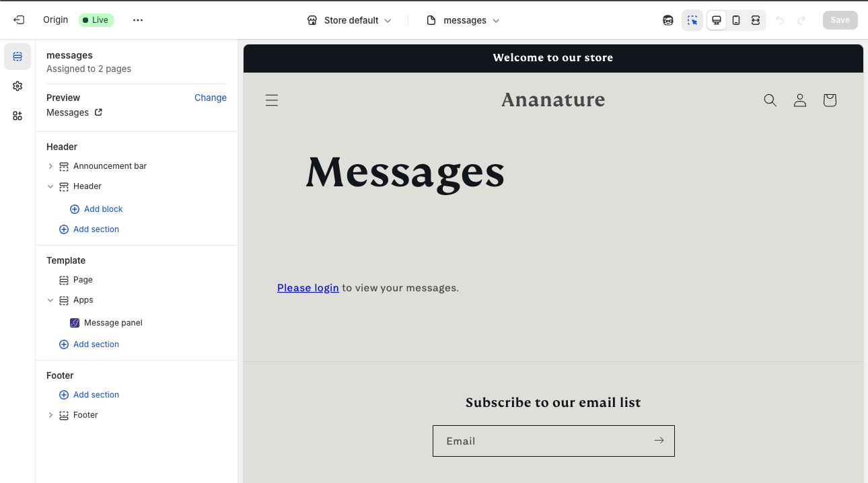
Task: Select desktop preview mode
Action: click(717, 20)
